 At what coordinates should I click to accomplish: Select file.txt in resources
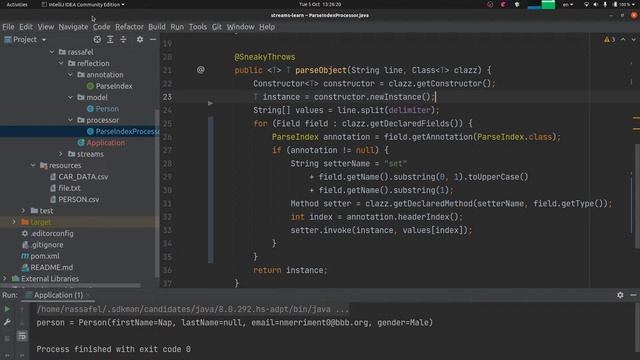pyautogui.click(x=69, y=188)
